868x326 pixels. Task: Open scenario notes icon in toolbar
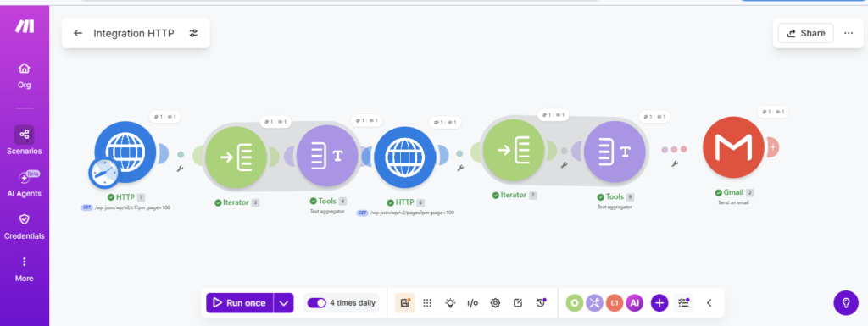coord(518,303)
